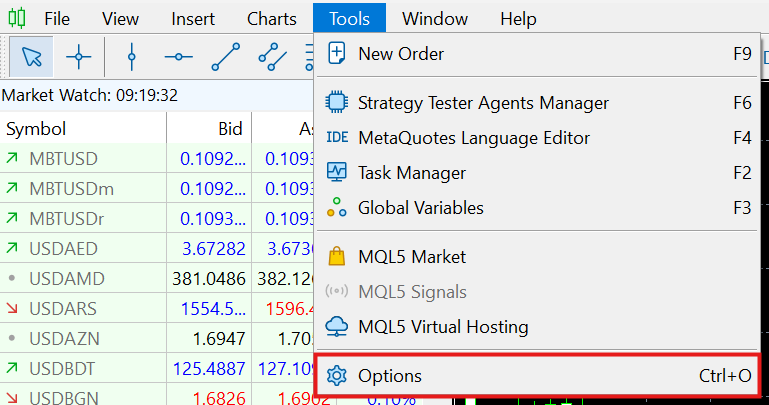Click the New Order plus icon
The height and width of the screenshot is (405, 769).
click(x=336, y=53)
